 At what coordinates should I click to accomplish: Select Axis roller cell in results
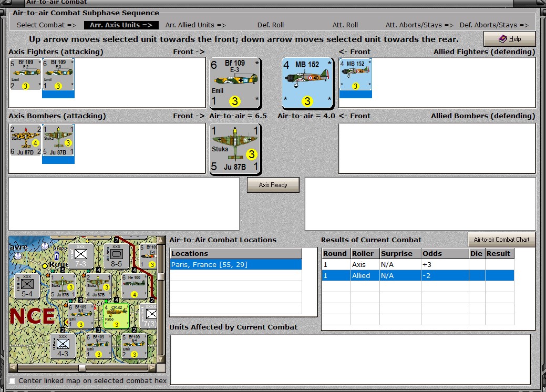(x=365, y=265)
